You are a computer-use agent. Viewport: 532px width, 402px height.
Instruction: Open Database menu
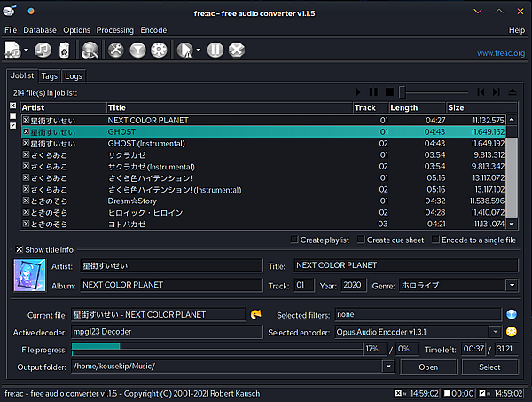[40, 30]
